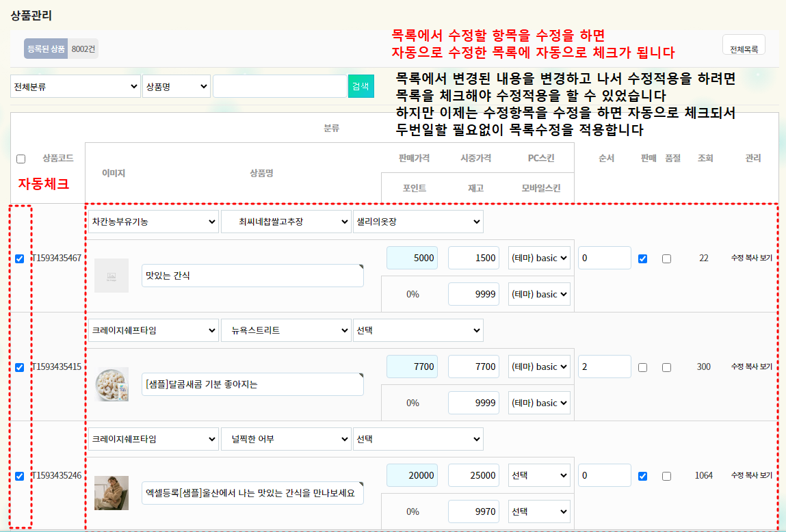The image size is (786, 532).
Task: Enable the 판매 checkbox for product T1593435415
Action: coord(642,367)
